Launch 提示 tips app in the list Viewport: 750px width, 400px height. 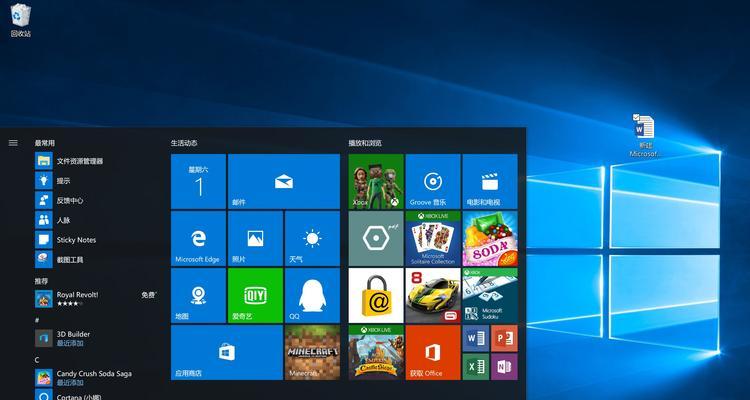point(96,181)
